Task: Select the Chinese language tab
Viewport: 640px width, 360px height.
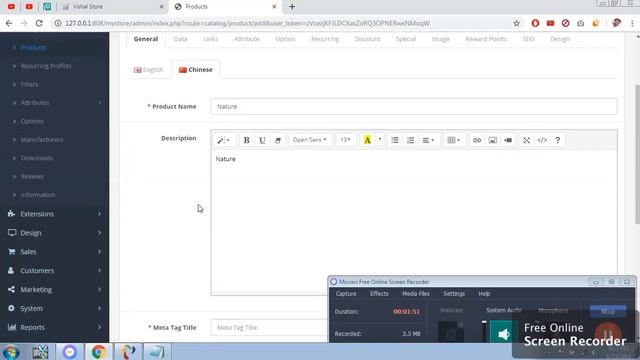Action: (196, 70)
